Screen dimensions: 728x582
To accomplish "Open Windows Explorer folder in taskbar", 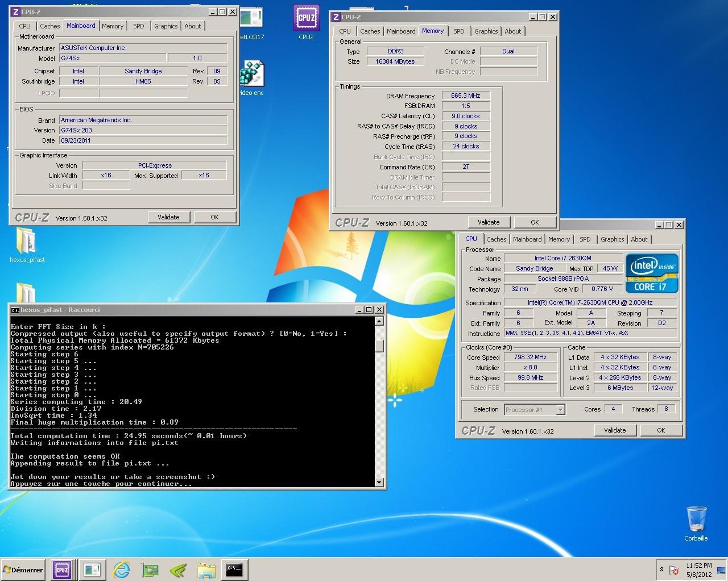I will pyautogui.click(x=206, y=569).
